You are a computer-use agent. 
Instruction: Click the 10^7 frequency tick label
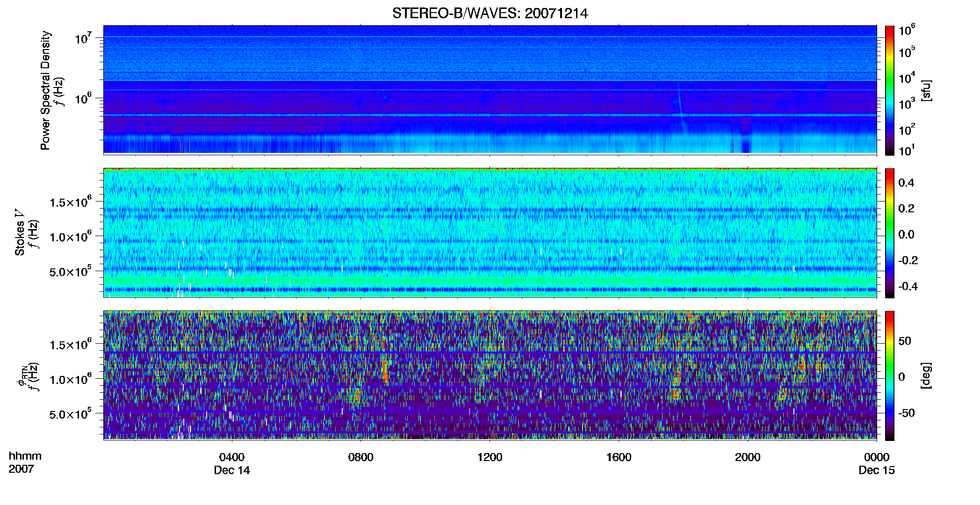pos(83,37)
